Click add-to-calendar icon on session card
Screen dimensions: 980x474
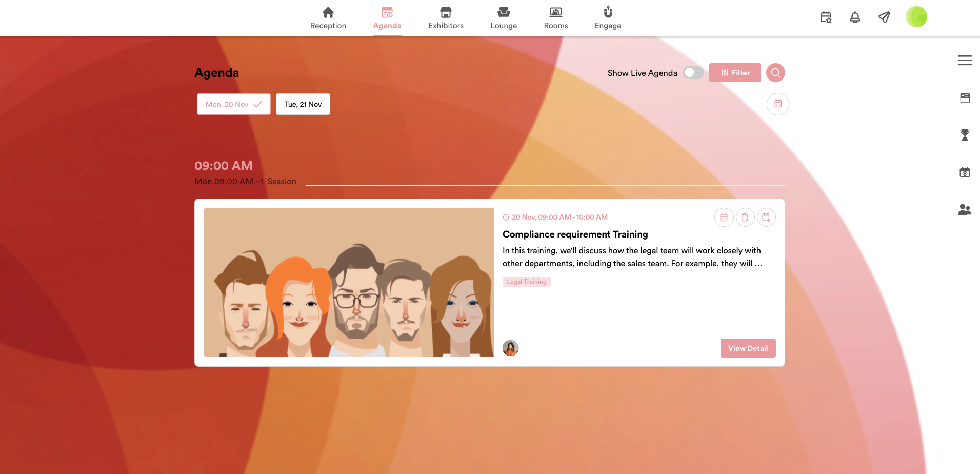pyautogui.click(x=766, y=218)
